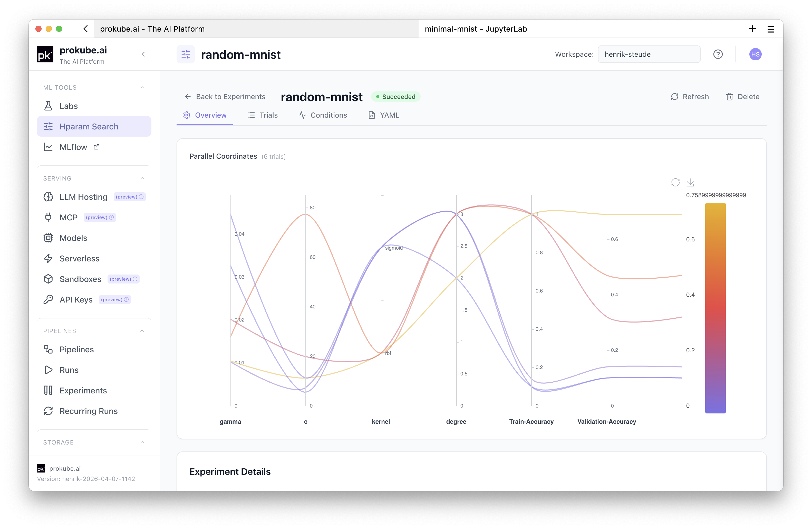
Task: Switch to the YAML tab
Action: point(383,115)
